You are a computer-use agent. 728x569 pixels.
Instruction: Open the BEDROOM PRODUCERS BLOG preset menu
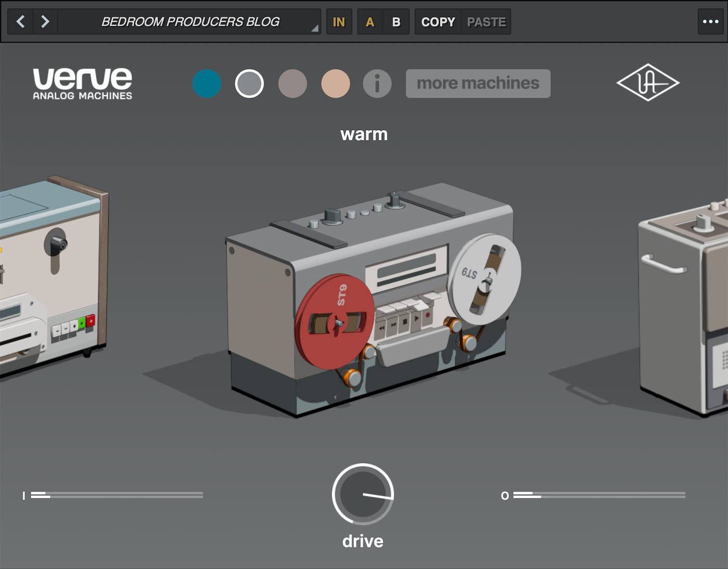coord(190,22)
